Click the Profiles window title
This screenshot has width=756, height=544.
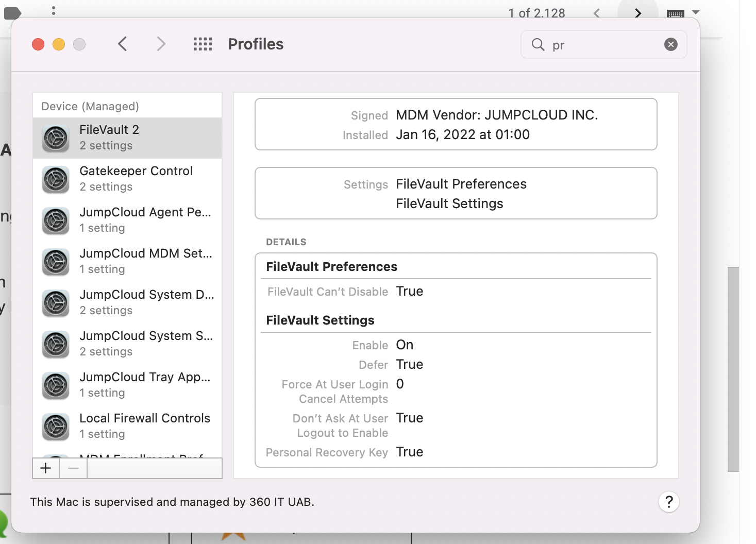[x=256, y=44]
